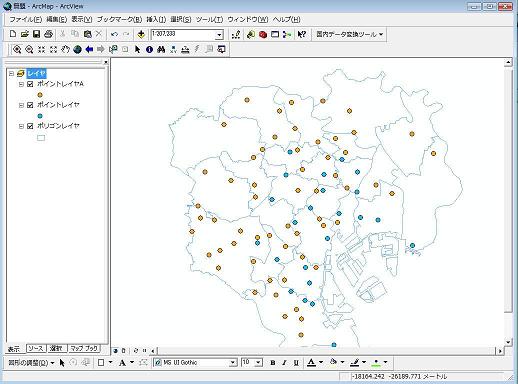Screen dimensions: 518x384
Task: Open the map scale dropdown list
Action: coord(219,35)
